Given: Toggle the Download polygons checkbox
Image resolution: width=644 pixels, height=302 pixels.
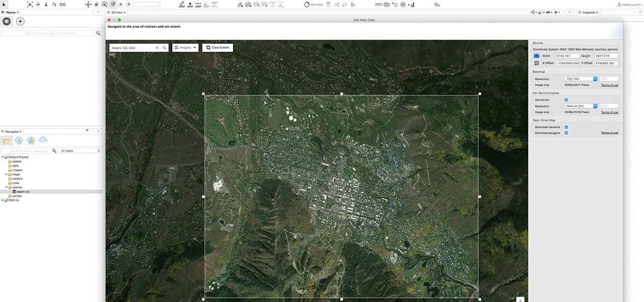Looking at the screenshot, I should click(567, 133).
